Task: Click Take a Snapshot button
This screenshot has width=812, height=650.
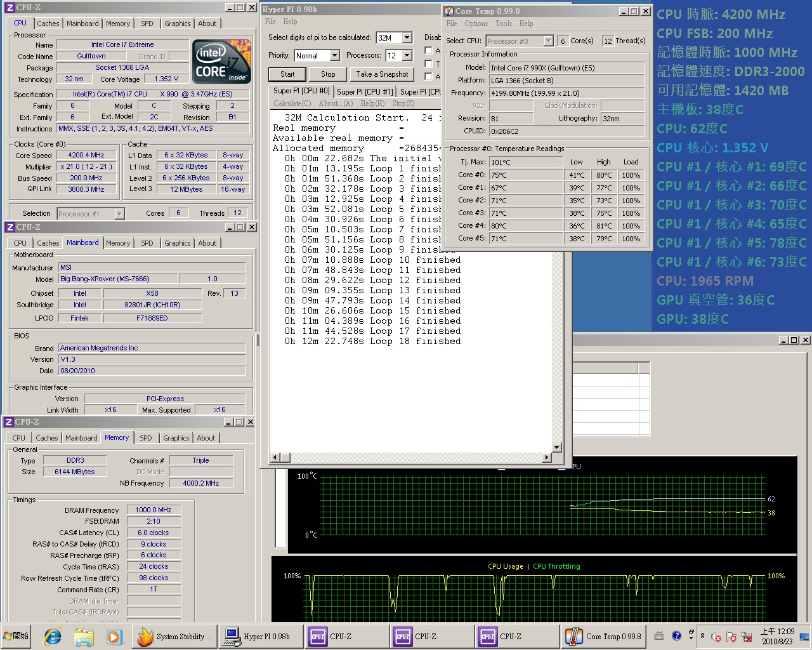Action: tap(382, 74)
